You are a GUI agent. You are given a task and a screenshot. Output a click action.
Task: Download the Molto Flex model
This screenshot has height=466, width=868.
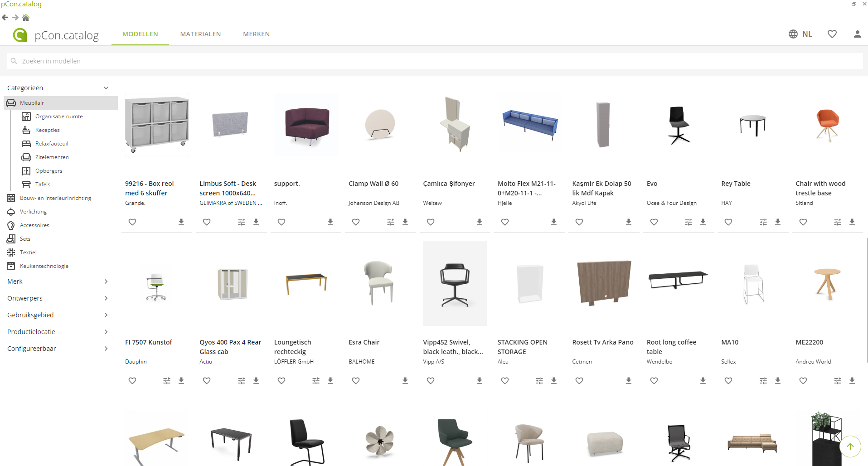click(554, 222)
